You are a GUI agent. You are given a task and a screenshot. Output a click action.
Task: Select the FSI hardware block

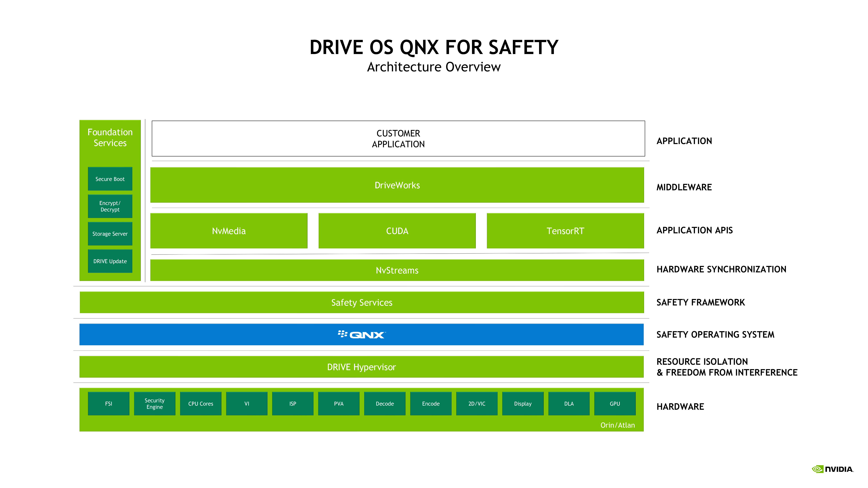[109, 403]
